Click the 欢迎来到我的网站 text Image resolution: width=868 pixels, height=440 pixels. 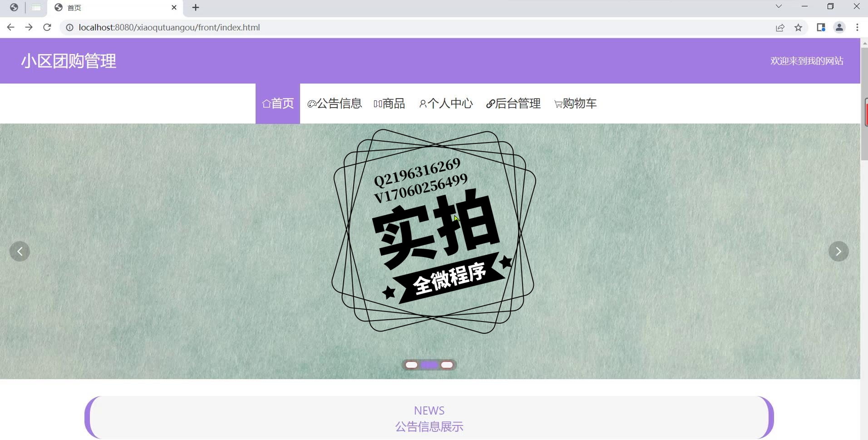807,61
